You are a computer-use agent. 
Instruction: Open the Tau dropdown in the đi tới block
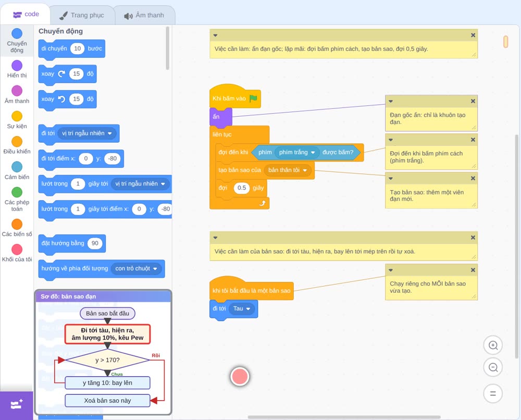coord(242,308)
